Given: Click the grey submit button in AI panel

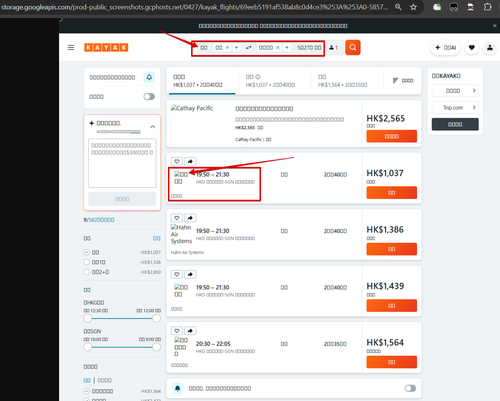Looking at the screenshot, I should point(122,199).
